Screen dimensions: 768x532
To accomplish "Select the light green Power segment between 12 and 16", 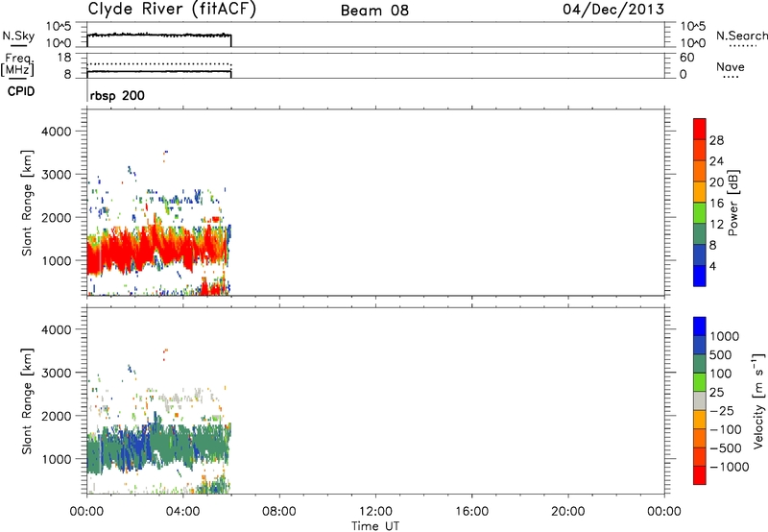I will click(700, 213).
